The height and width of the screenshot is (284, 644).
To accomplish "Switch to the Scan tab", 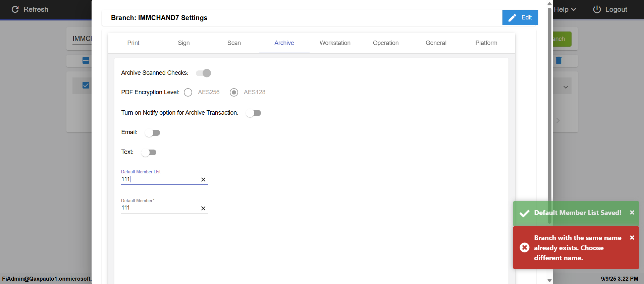I will [x=234, y=43].
